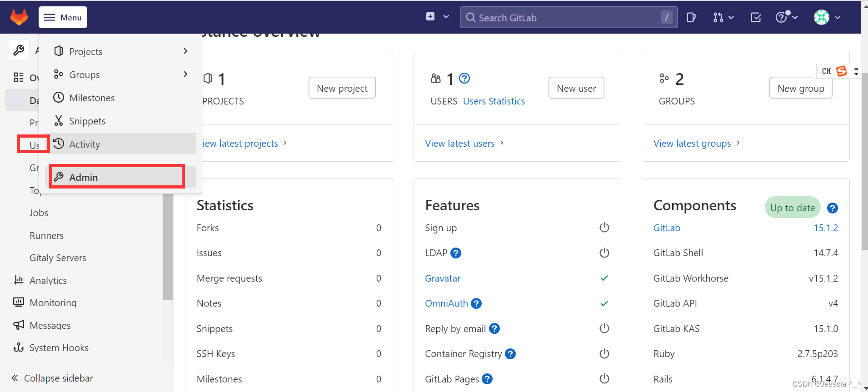
Task: Open the To-Do list icon
Action: [x=756, y=17]
